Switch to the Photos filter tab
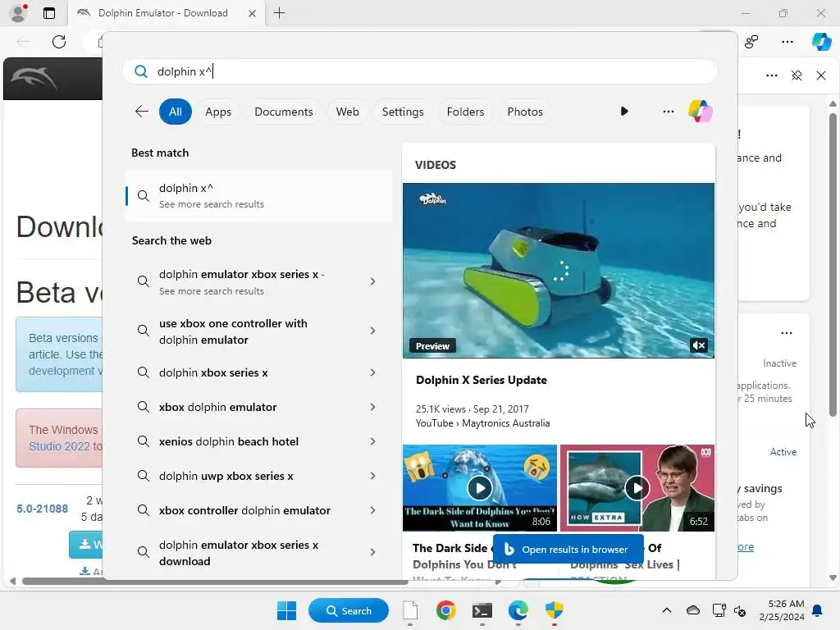This screenshot has height=630, width=840. (524, 112)
